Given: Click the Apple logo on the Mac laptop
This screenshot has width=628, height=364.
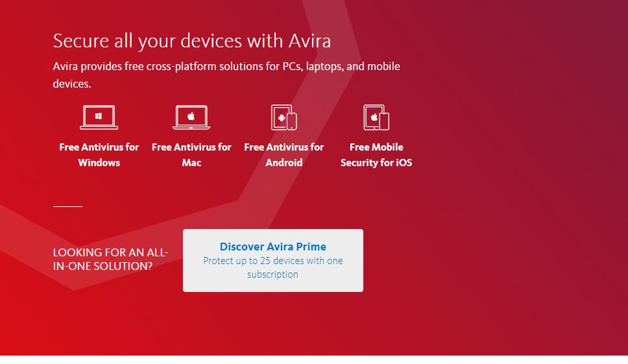Looking at the screenshot, I should click(191, 116).
